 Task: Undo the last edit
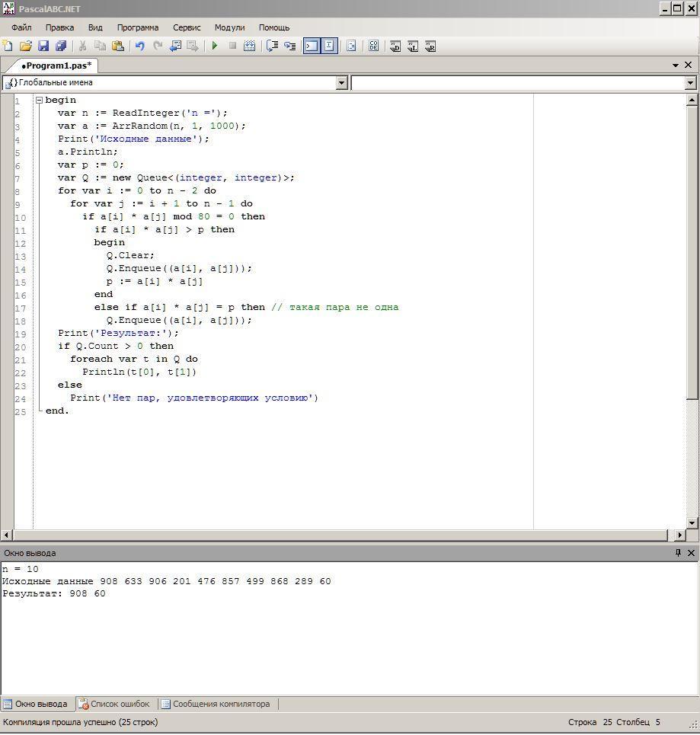(x=140, y=46)
